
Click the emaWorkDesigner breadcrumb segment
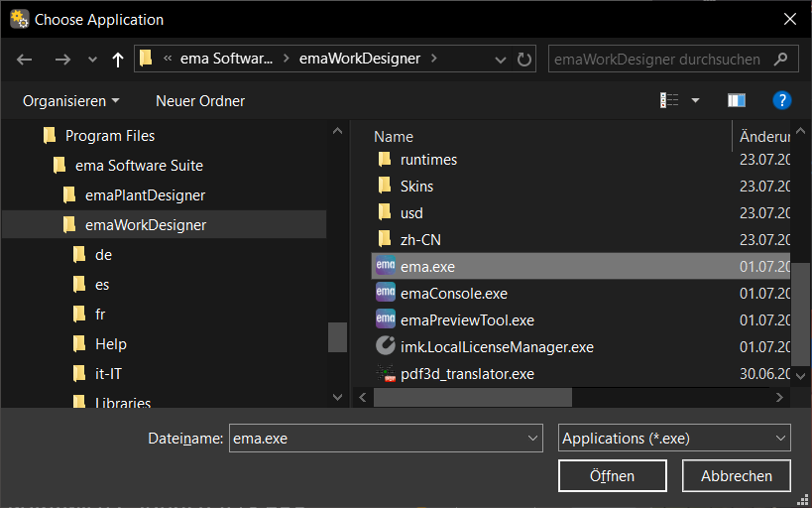click(359, 59)
